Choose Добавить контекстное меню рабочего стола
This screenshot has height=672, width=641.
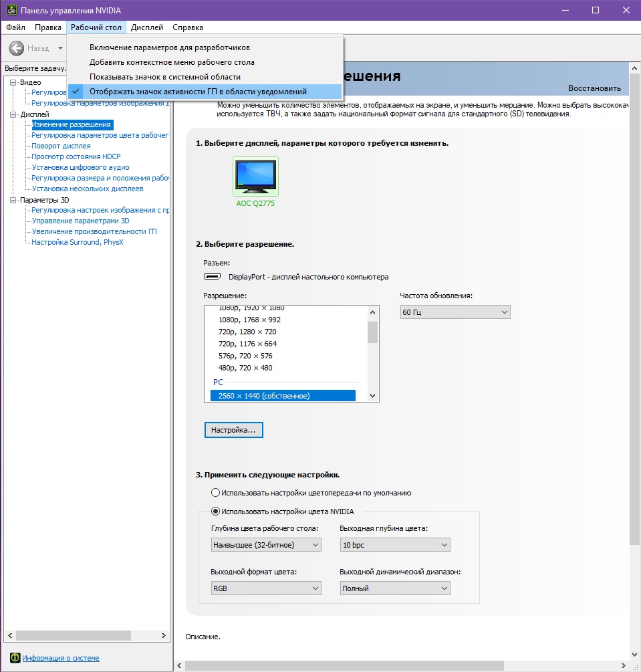click(x=205, y=62)
